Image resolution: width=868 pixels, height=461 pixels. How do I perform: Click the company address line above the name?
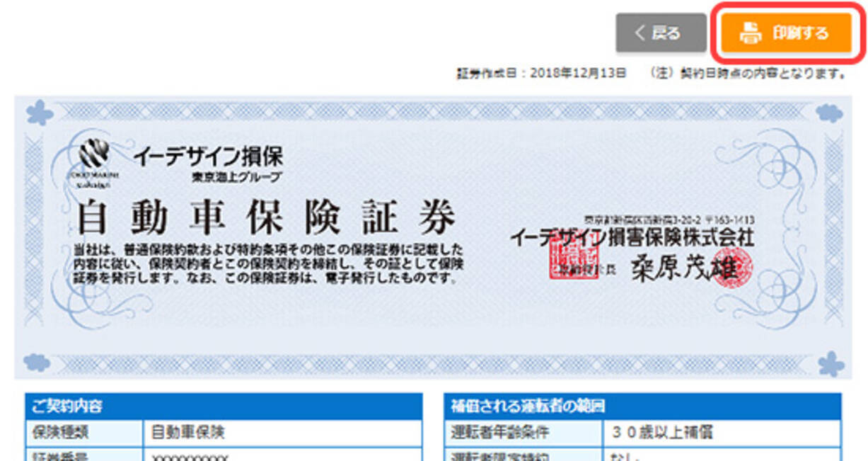point(669,220)
